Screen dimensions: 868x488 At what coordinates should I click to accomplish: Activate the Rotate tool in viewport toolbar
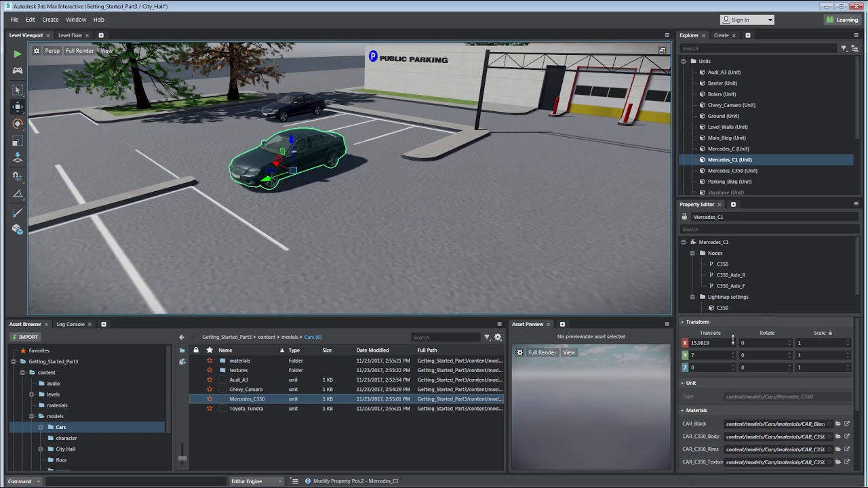coord(18,124)
